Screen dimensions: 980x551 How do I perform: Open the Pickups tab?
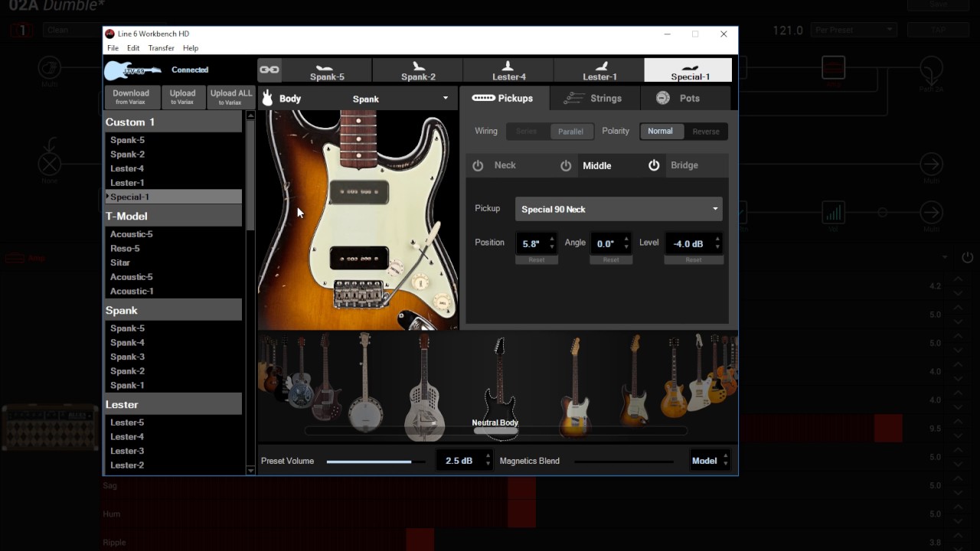(x=504, y=98)
